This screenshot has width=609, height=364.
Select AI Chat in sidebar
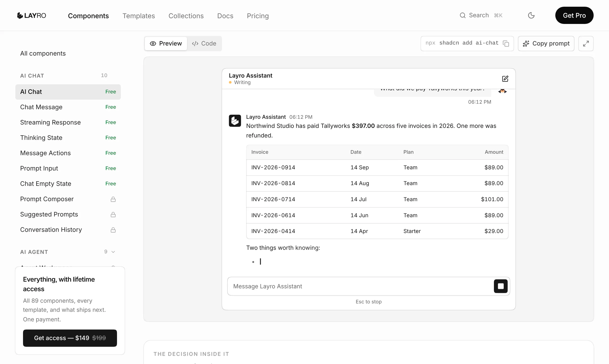point(68,92)
